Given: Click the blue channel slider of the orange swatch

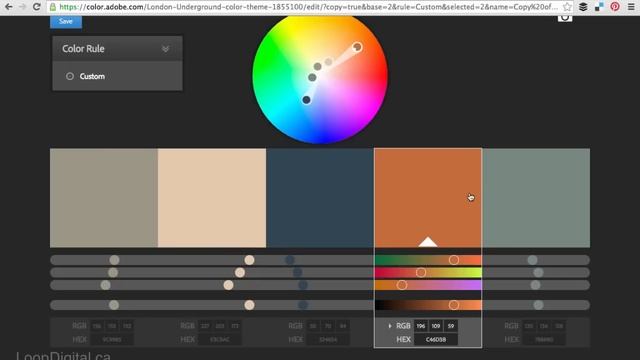Looking at the screenshot, I should (x=428, y=285).
